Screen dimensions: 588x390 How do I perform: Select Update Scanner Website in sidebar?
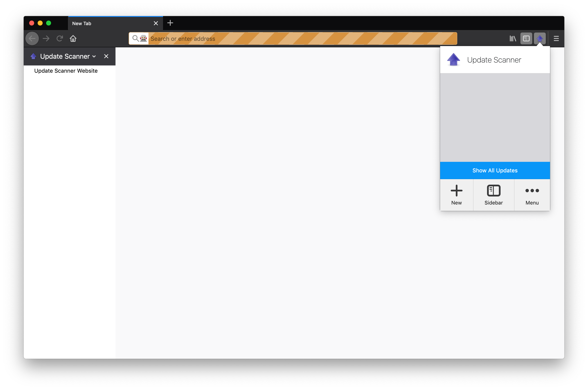coord(66,71)
